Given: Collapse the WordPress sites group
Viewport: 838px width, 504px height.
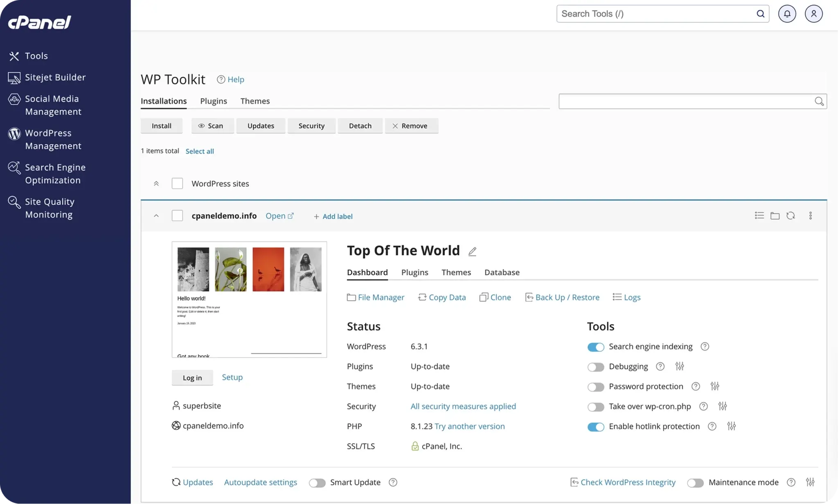Looking at the screenshot, I should coord(156,183).
